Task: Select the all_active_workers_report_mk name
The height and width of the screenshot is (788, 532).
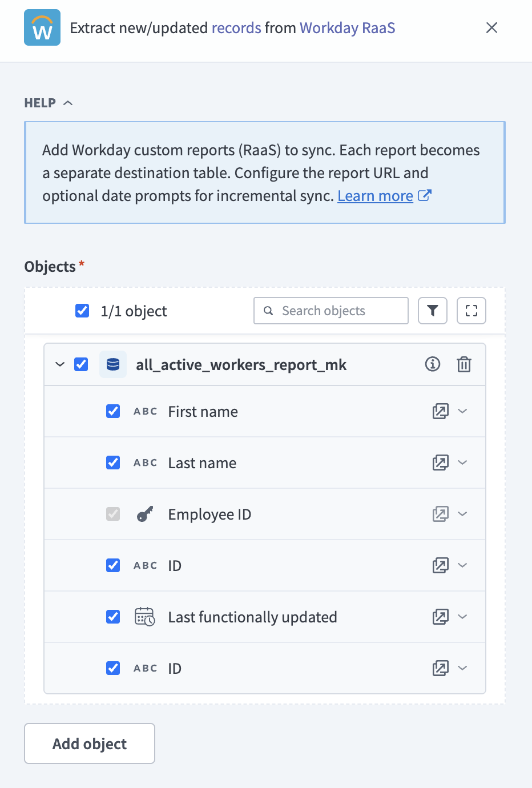Action: (241, 365)
